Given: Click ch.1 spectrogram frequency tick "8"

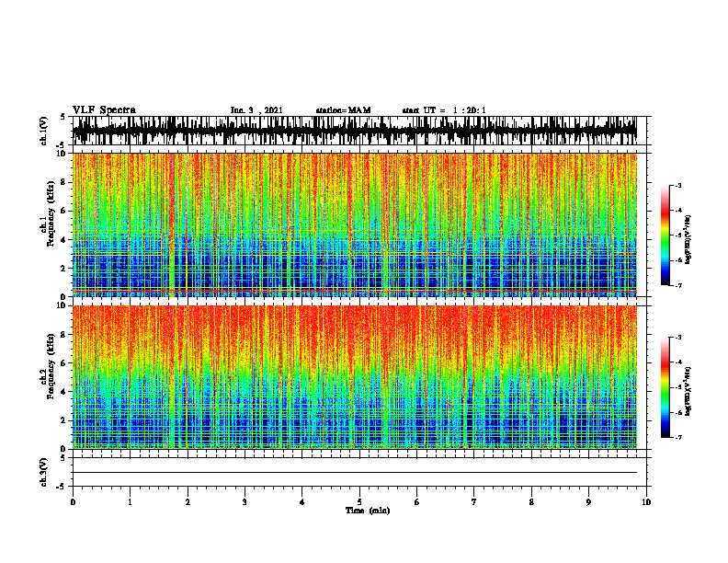Looking at the screenshot, I should (64, 182).
